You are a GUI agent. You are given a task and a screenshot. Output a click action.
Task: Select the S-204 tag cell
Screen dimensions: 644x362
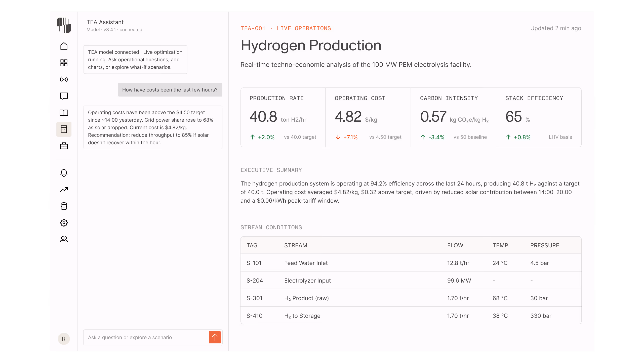pos(255,281)
